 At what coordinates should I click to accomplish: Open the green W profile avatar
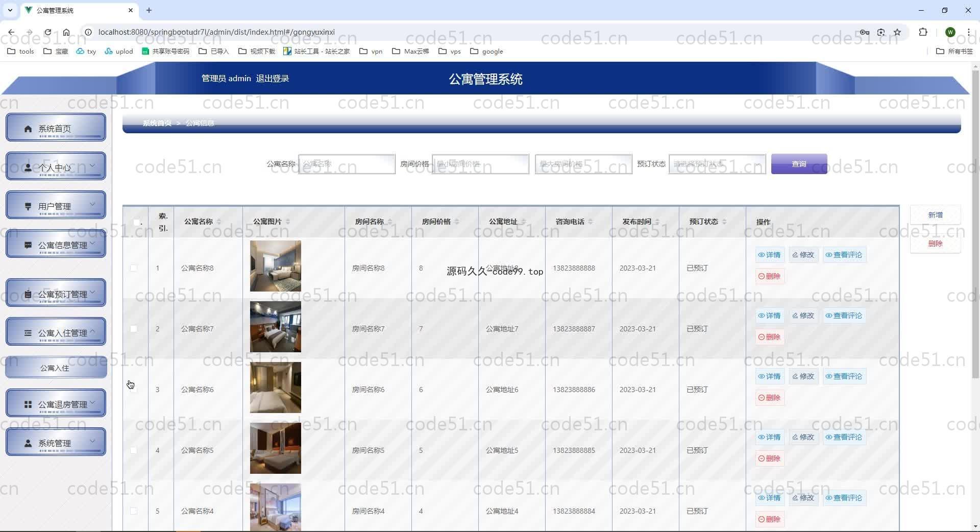click(x=950, y=32)
